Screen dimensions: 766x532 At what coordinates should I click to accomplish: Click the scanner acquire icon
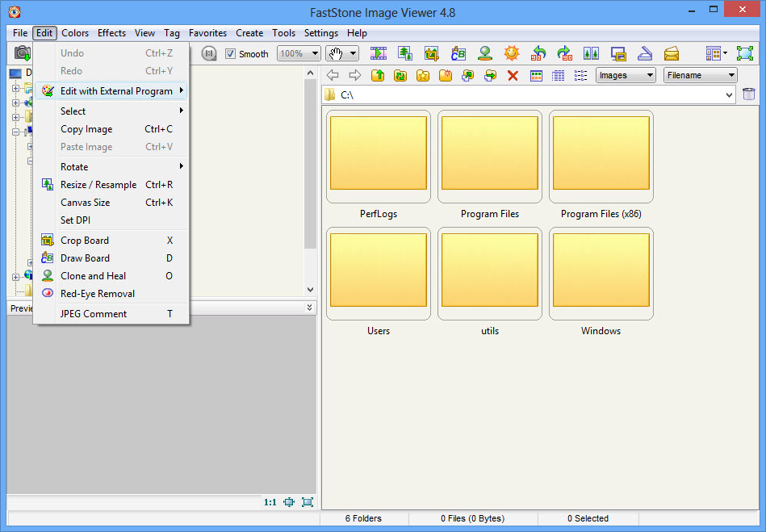pos(645,53)
